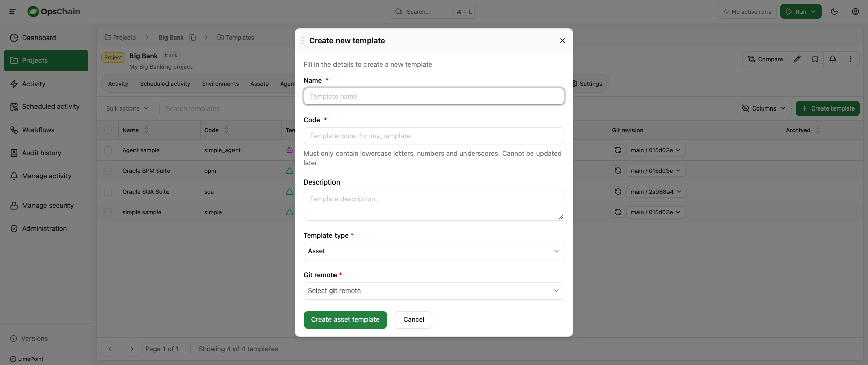Close the Create new template dialog
868x365 pixels.
click(x=562, y=41)
